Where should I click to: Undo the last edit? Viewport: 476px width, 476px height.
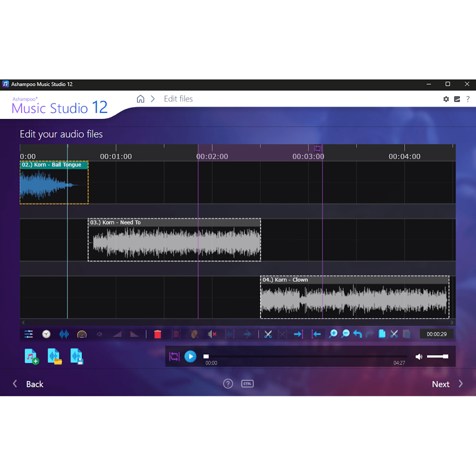click(x=357, y=334)
